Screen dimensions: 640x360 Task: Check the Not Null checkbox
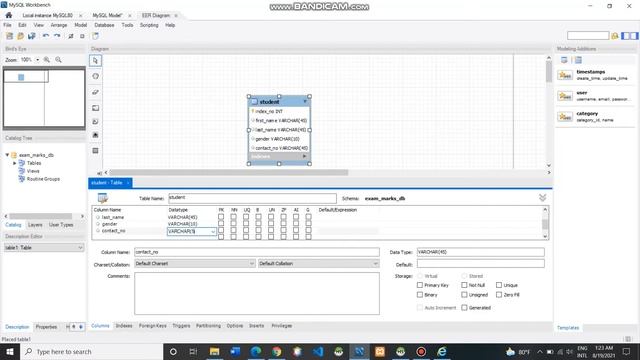pyautogui.click(x=464, y=285)
